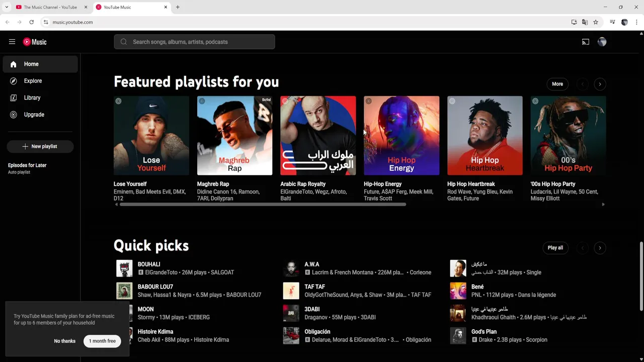The width and height of the screenshot is (644, 362).
Task: Click the Lose Yourself playlist title
Action: 130,184
